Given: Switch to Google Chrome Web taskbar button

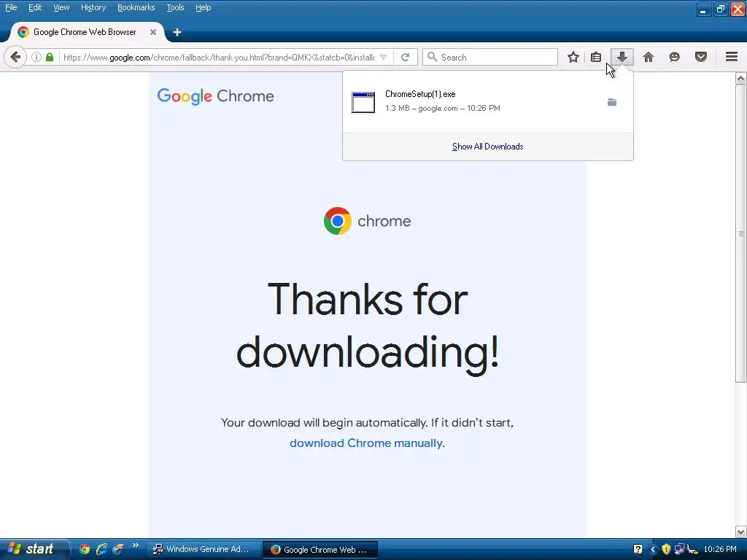Looking at the screenshot, I should pos(320,550).
